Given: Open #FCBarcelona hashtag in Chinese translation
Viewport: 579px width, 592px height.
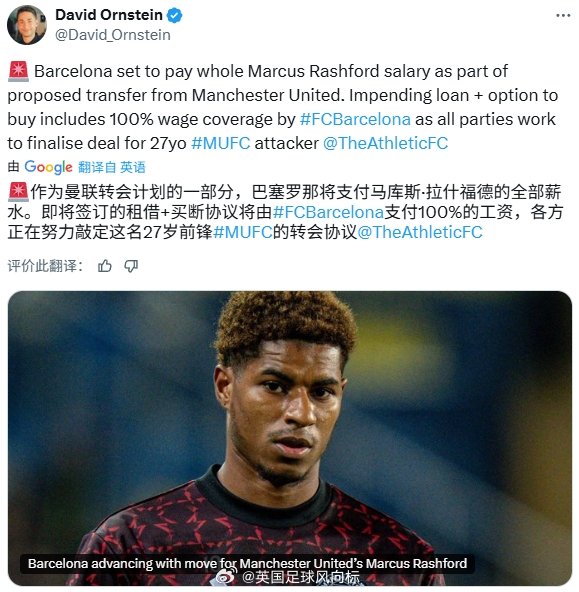Looking at the screenshot, I should [x=328, y=212].
